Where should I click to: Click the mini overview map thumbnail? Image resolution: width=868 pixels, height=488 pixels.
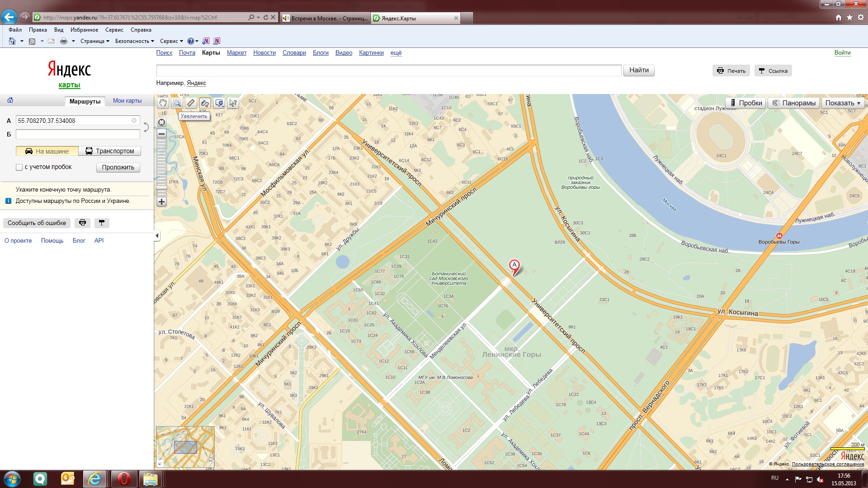pyautogui.click(x=185, y=446)
